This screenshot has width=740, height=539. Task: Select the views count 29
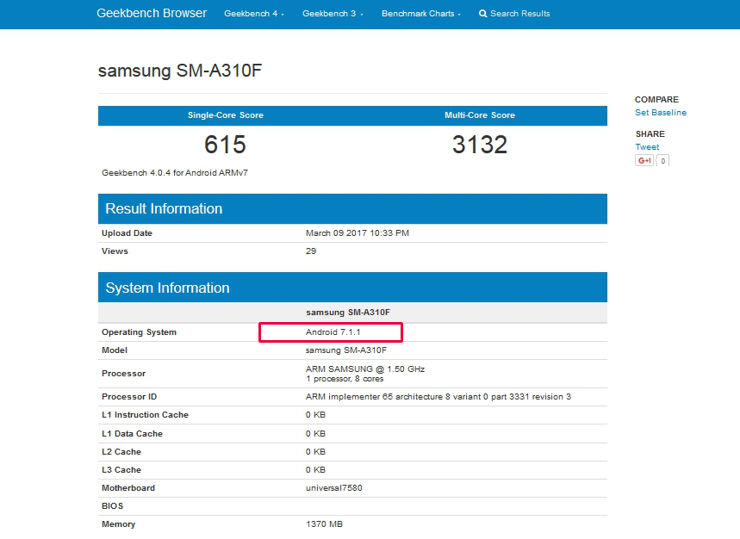tap(311, 251)
